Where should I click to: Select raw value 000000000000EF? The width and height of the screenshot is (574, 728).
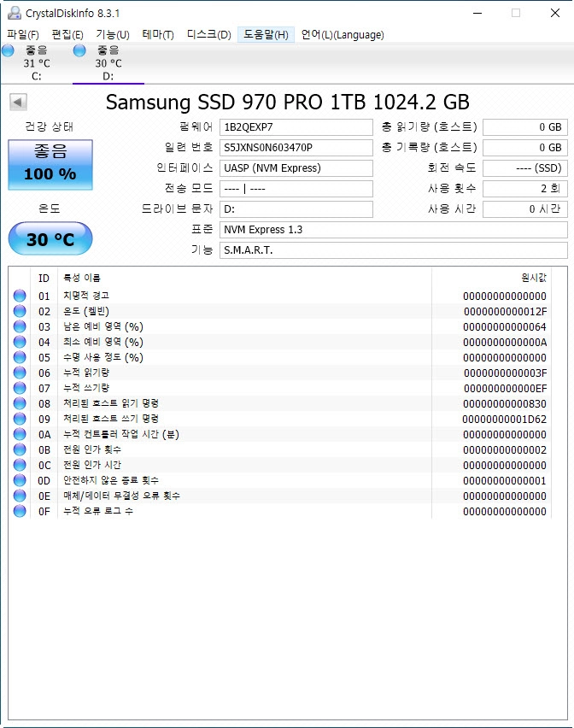tap(506, 388)
